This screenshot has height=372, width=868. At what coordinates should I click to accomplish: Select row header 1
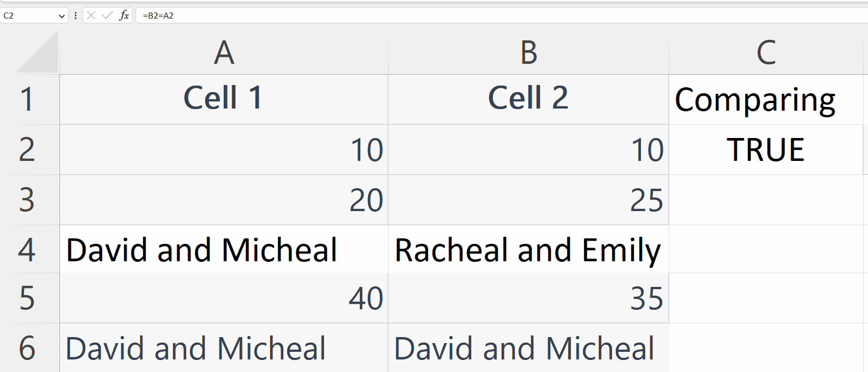(31, 100)
